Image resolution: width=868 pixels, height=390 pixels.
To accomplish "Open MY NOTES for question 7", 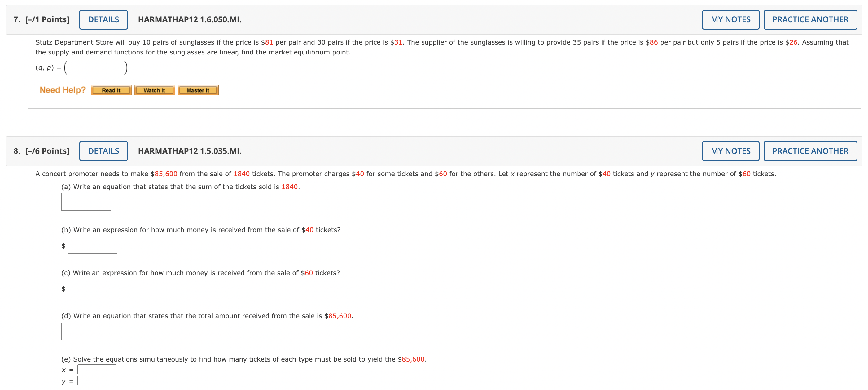I will tap(730, 19).
